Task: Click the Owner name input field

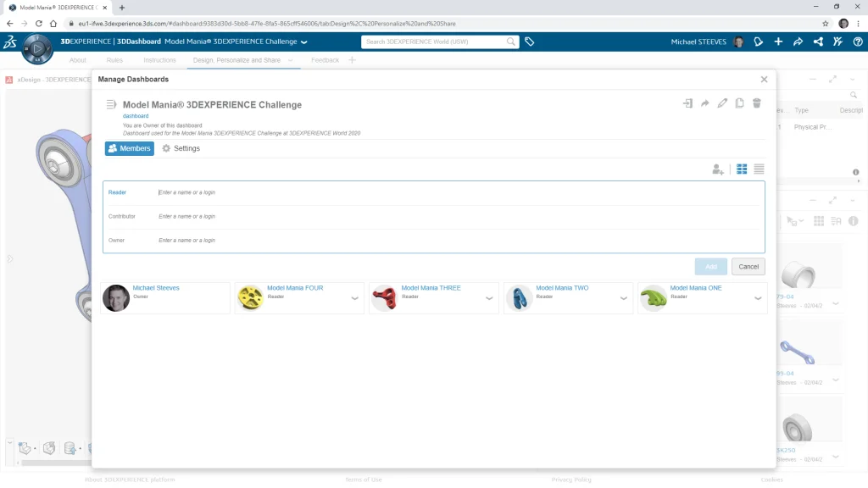Action: pos(459,240)
